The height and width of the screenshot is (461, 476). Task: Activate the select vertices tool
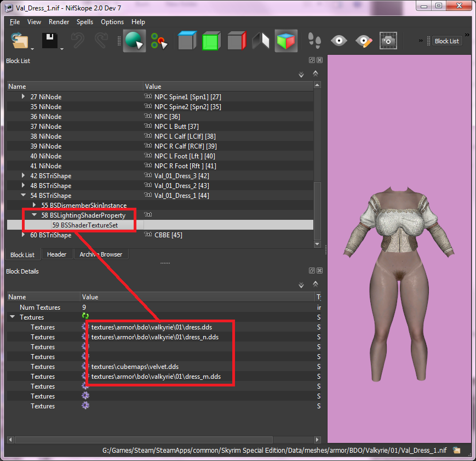tap(159, 41)
